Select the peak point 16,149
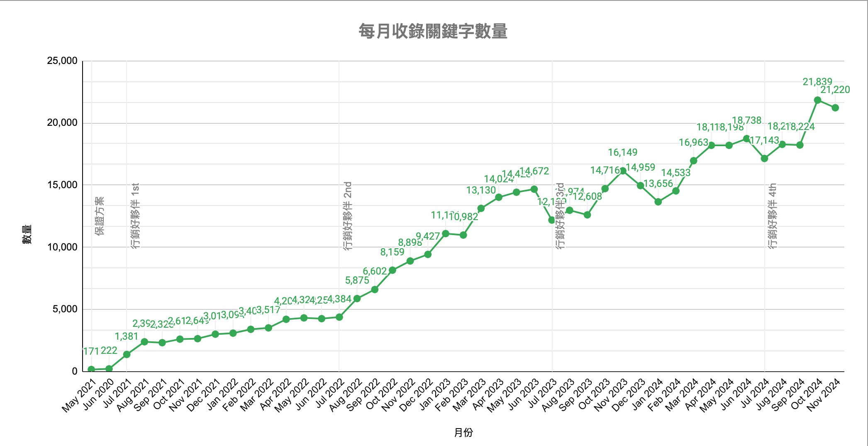The width and height of the screenshot is (868, 446). [623, 170]
